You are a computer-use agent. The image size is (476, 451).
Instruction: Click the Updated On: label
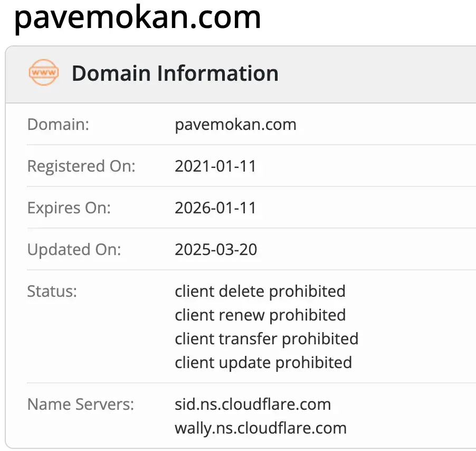[74, 249]
